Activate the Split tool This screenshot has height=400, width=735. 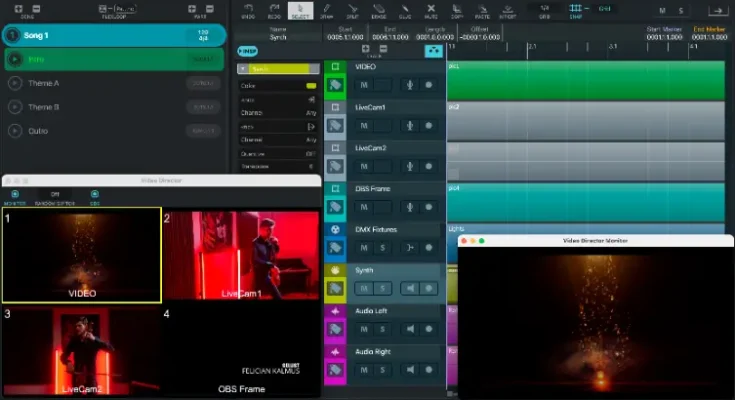click(x=352, y=10)
